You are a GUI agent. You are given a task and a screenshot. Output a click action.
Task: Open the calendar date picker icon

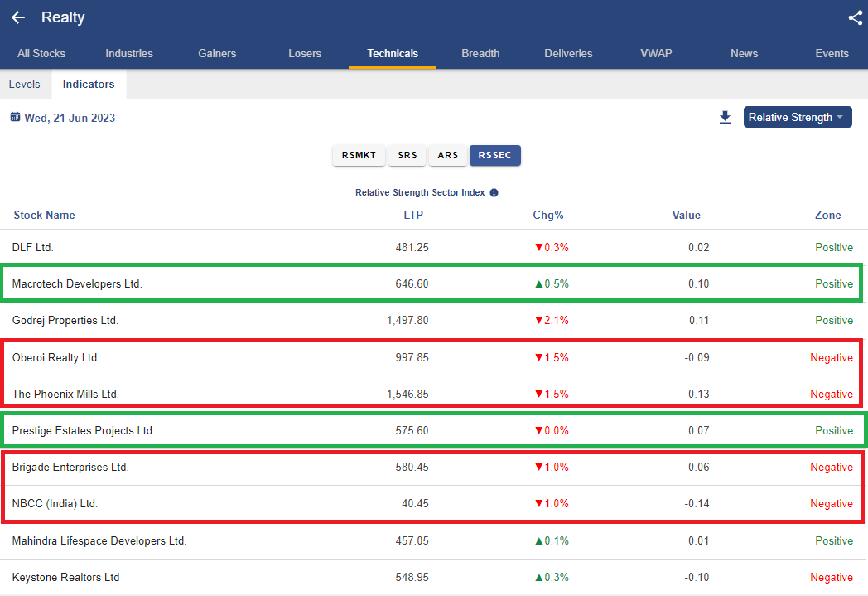tap(16, 117)
